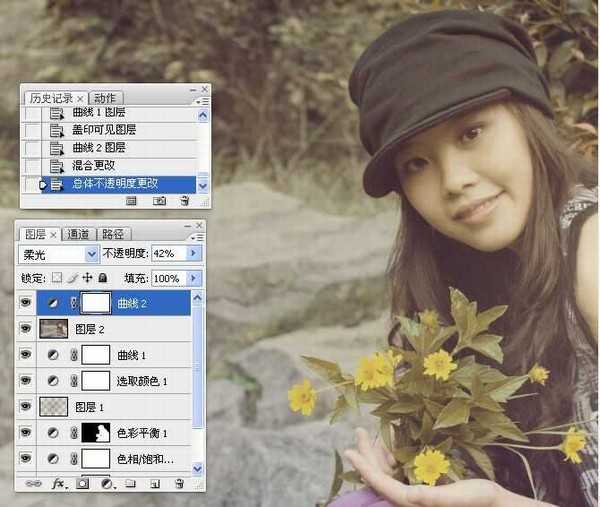Expand the 填充 fill slider arrow
This screenshot has height=507, width=600.
[194, 278]
